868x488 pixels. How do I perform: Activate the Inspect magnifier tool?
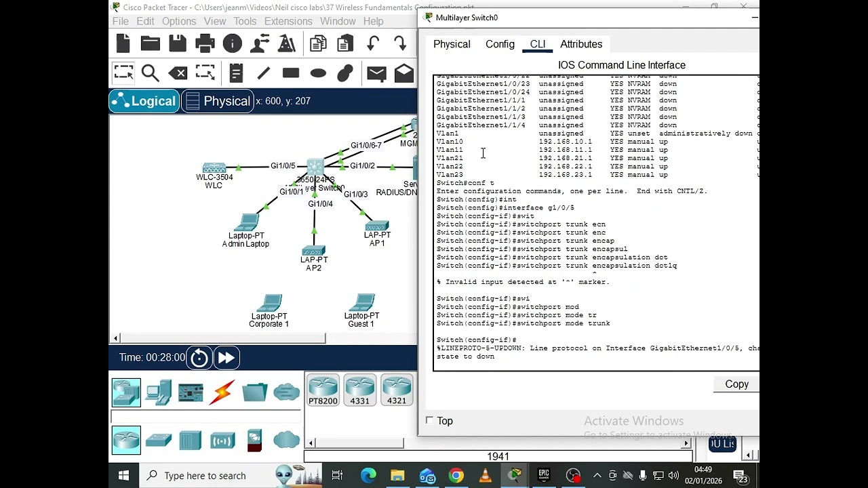(151, 73)
